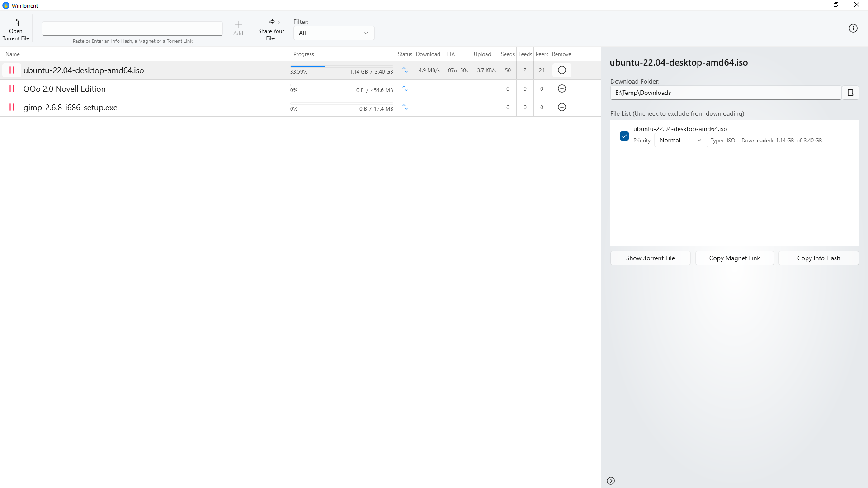Uncheck the ubuntu iso file checkbox
The image size is (868, 488).
pyautogui.click(x=624, y=136)
